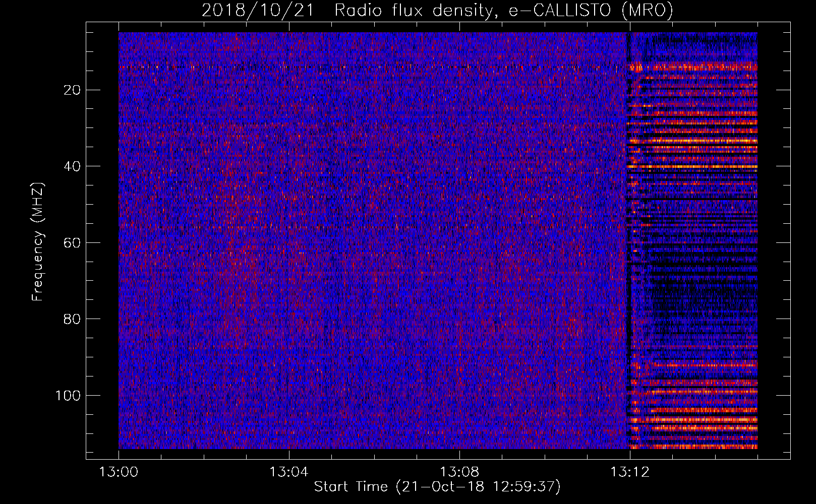The image size is (816, 504).
Task: Click the "60" frequency tick label
Action: 73,242
